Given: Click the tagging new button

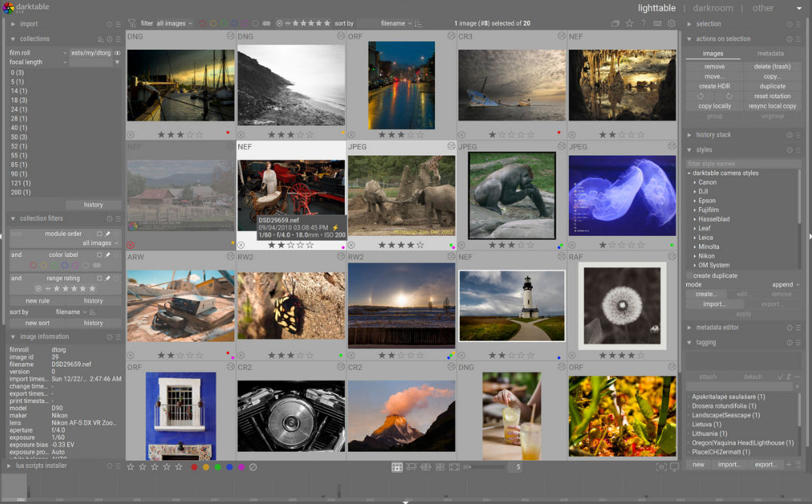Looking at the screenshot, I should [699, 465].
